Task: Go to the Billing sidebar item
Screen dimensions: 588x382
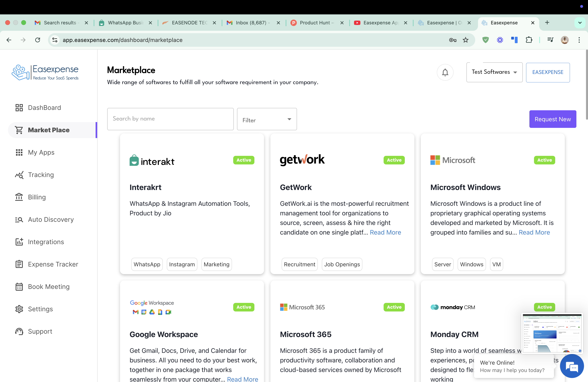Action: click(x=31, y=197)
